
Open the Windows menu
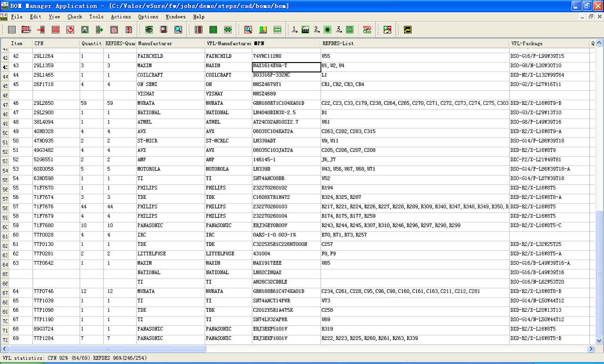click(x=175, y=16)
